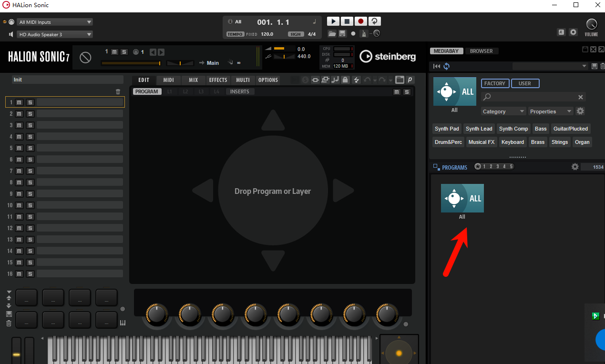
Task: Click the save preset disk icon in MediaBay
Action: (x=594, y=66)
